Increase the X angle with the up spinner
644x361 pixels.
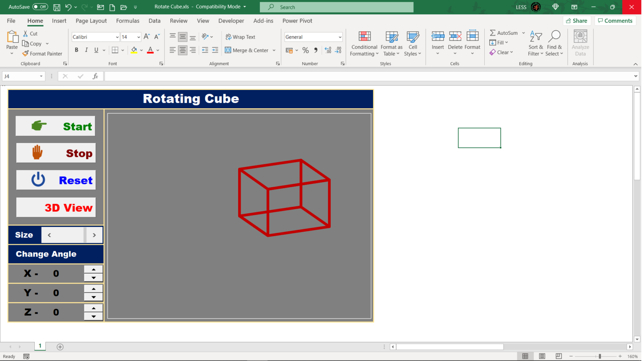93,270
